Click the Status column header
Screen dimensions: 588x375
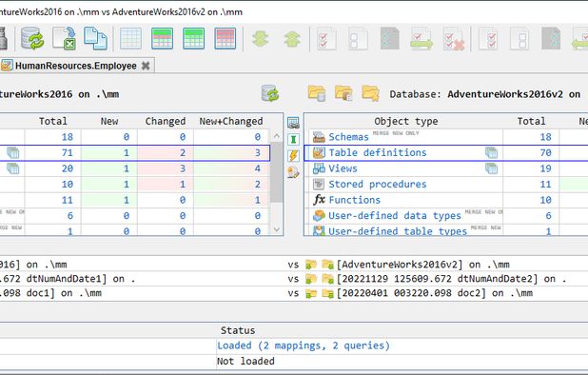point(238,330)
